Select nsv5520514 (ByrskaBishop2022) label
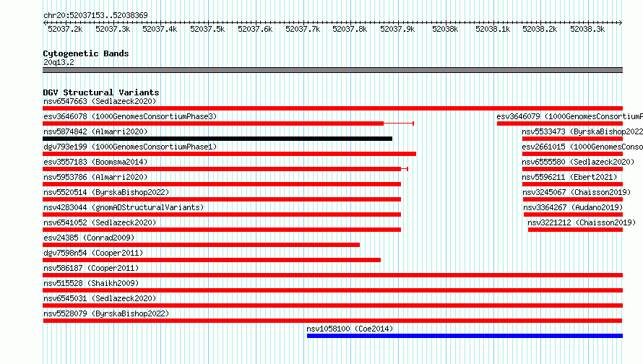643x364 pixels. coord(106,192)
